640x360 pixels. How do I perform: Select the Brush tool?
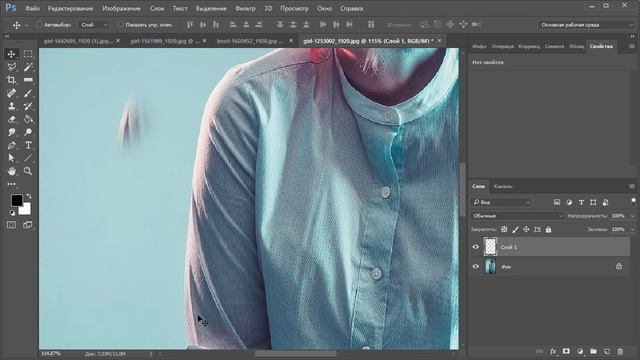click(x=28, y=93)
